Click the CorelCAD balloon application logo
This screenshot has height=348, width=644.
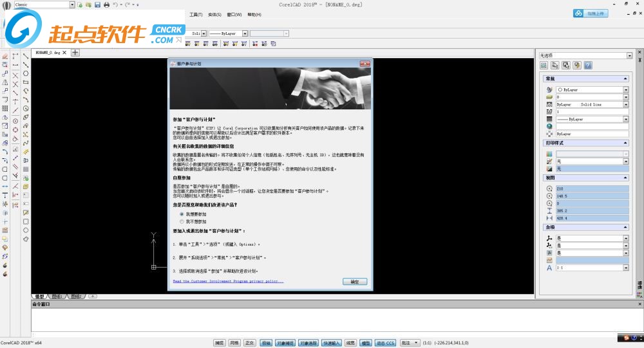coord(6,5)
